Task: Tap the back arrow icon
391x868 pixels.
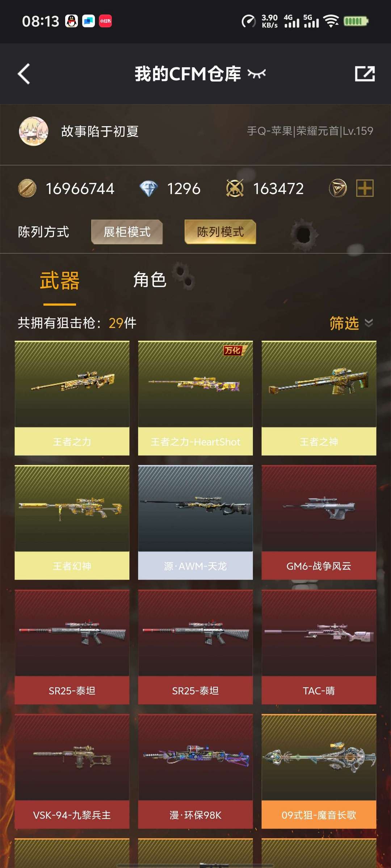Action: point(24,74)
